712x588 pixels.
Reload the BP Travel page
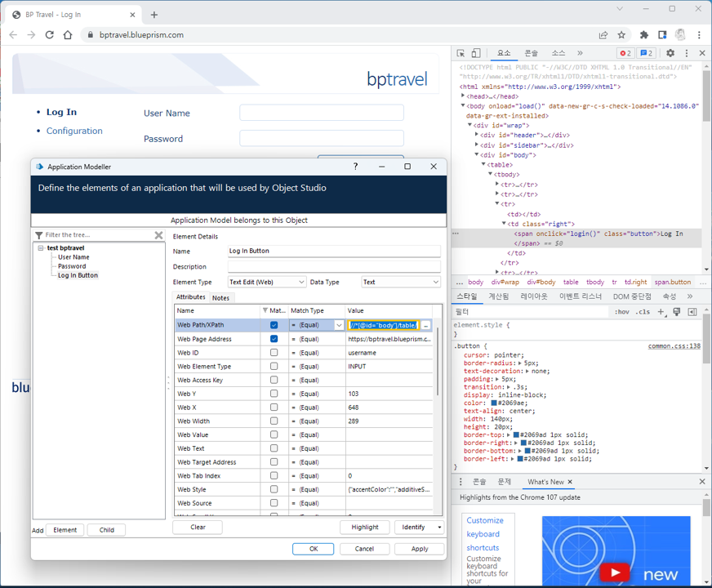[50, 35]
